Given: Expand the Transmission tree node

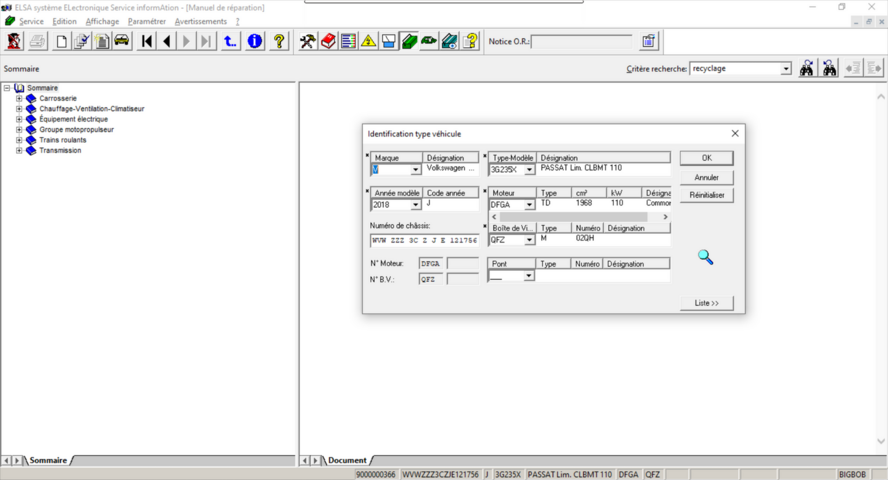Looking at the screenshot, I should (x=19, y=151).
